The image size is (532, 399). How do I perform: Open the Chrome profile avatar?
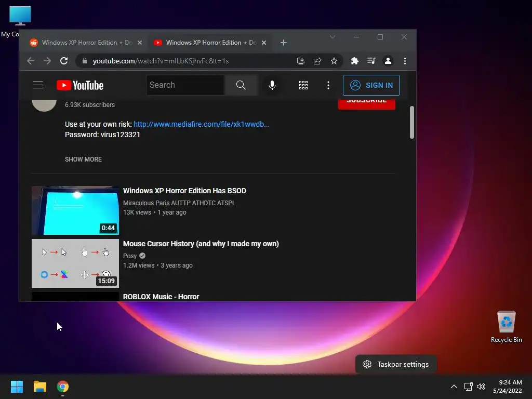388,61
